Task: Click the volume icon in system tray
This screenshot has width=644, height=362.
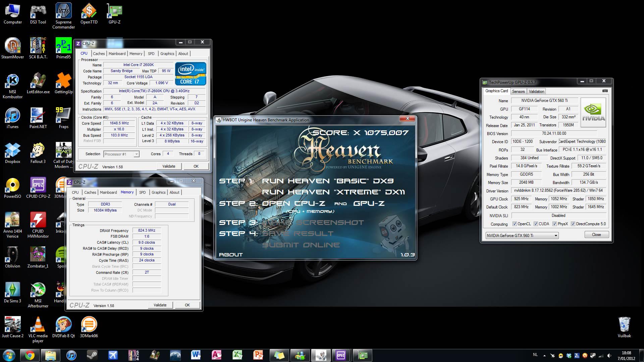Action: [x=609, y=356]
